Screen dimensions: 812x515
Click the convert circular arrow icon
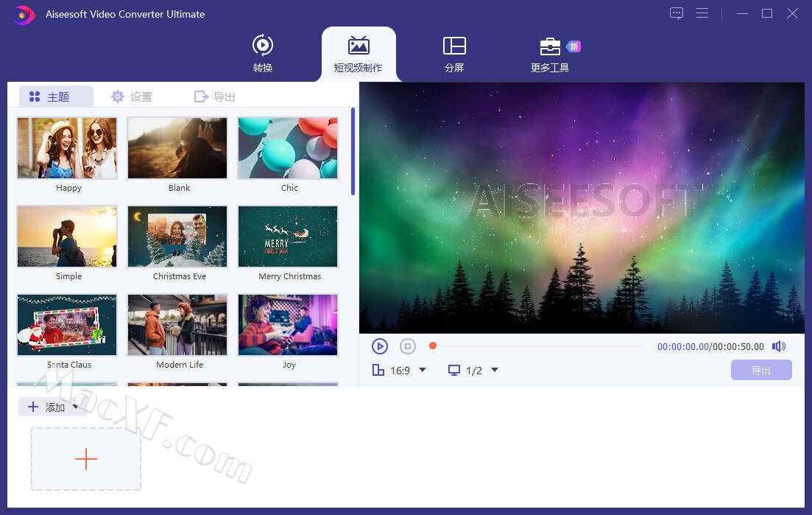click(x=263, y=45)
